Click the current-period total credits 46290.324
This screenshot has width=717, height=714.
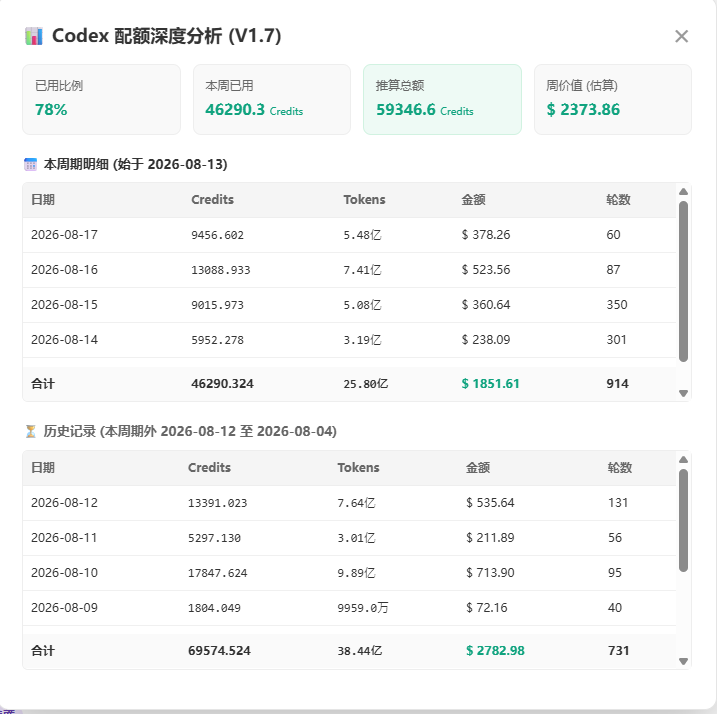(x=222, y=384)
